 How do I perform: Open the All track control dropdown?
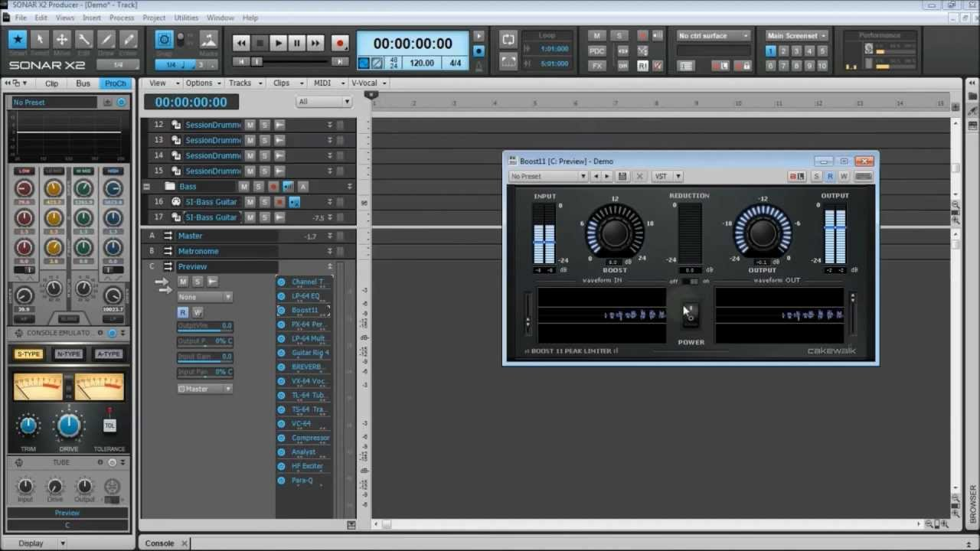coord(324,101)
